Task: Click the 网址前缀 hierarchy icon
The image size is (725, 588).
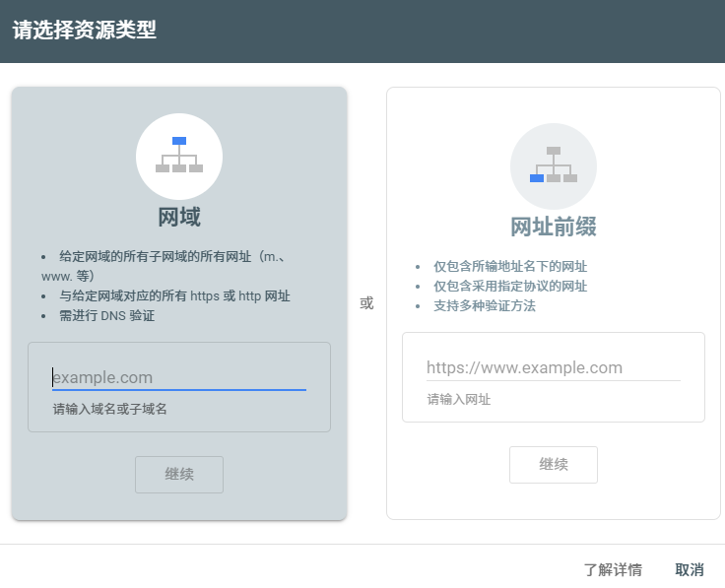Action: [553, 165]
